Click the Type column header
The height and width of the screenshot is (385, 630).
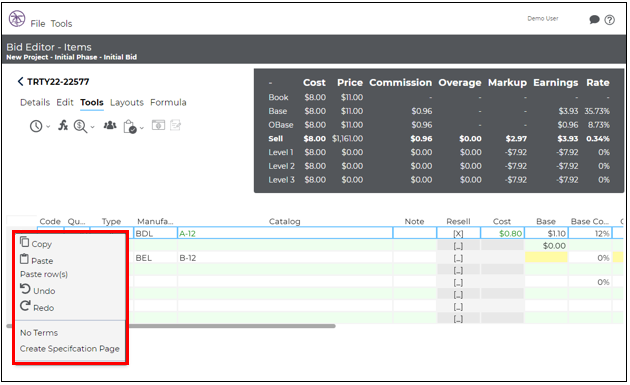pos(111,221)
